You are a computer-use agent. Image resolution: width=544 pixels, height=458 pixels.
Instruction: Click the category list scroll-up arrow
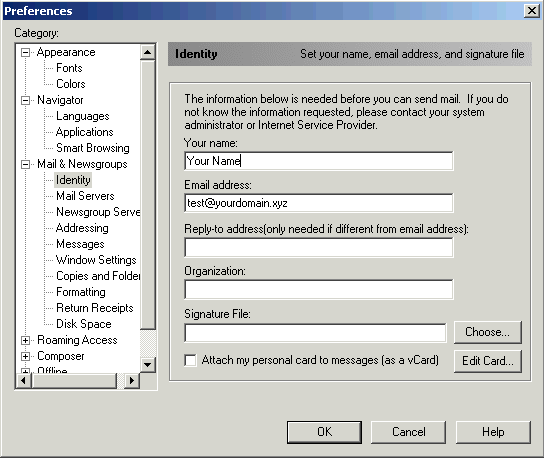click(x=147, y=52)
